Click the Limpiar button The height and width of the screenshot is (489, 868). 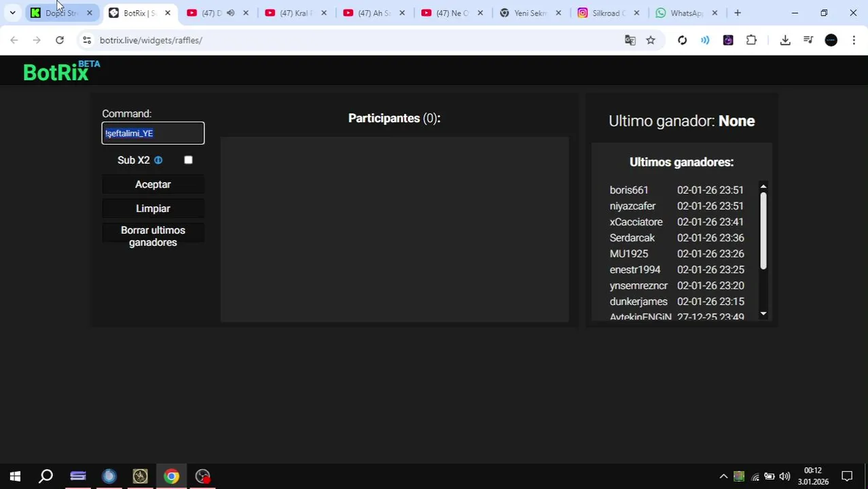153,209
